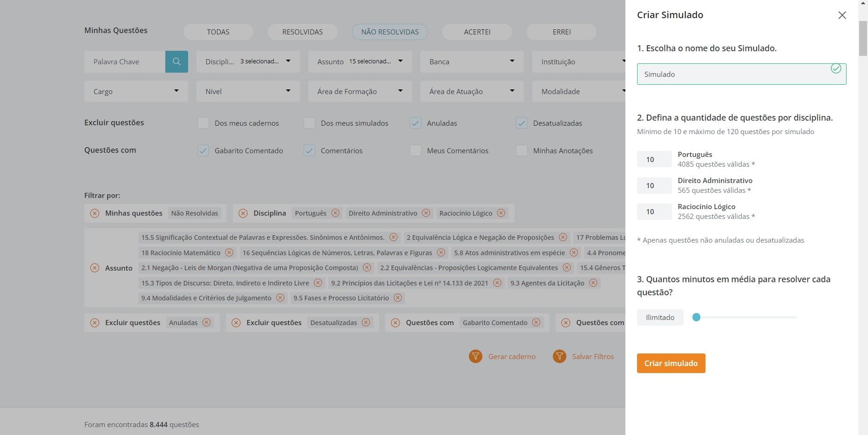The width and height of the screenshot is (868, 435).
Task: Remove the 9.3 Agentes da Licitação tag
Action: 593,283
